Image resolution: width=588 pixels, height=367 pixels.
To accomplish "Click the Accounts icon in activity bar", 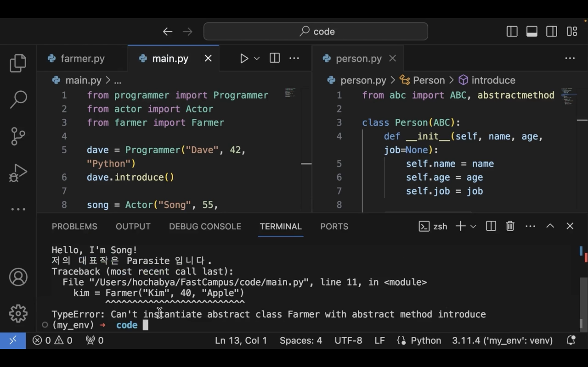I will [x=18, y=277].
